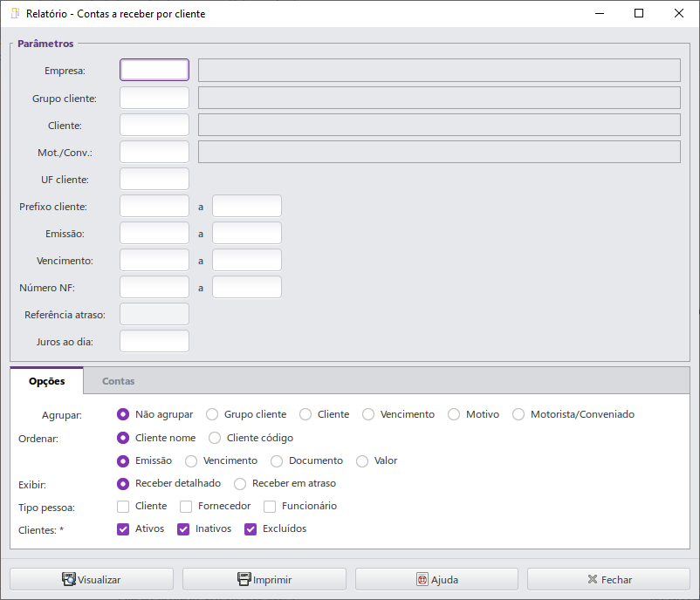The width and height of the screenshot is (700, 600).
Task: Group by Cliente radio option
Action: pyautogui.click(x=305, y=414)
